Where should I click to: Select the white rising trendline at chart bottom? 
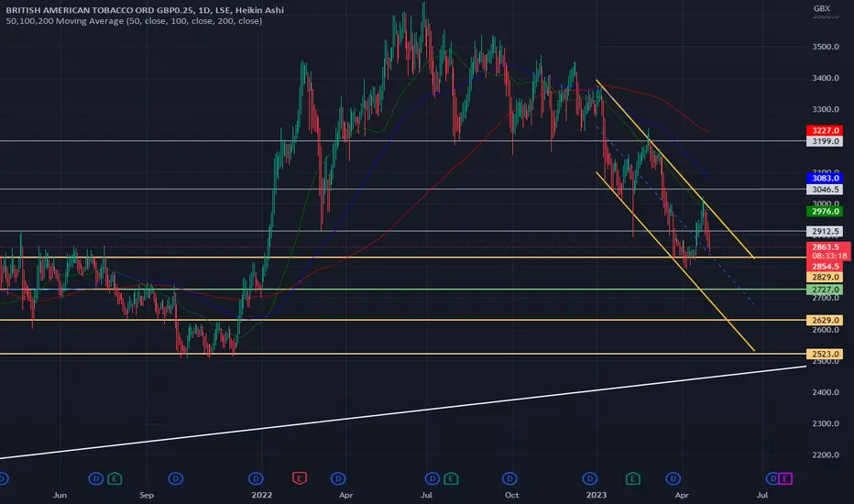point(403,412)
